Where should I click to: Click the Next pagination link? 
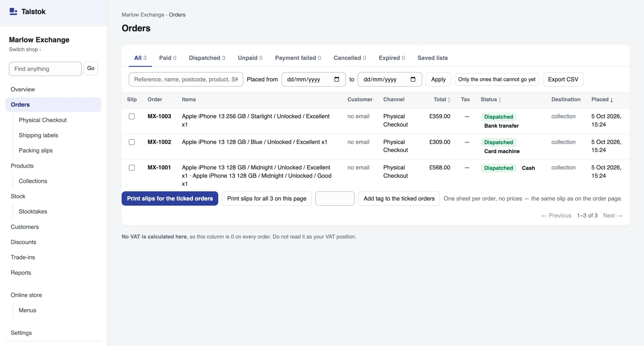coord(613,216)
